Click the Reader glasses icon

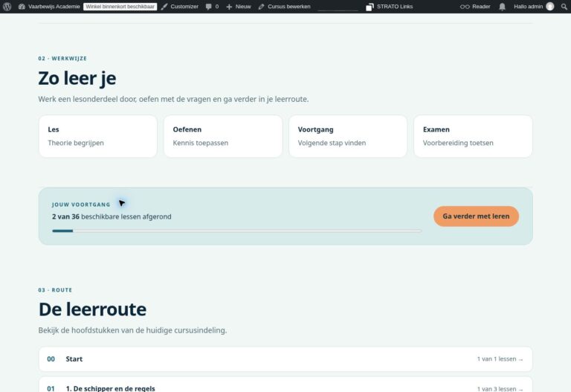465,7
